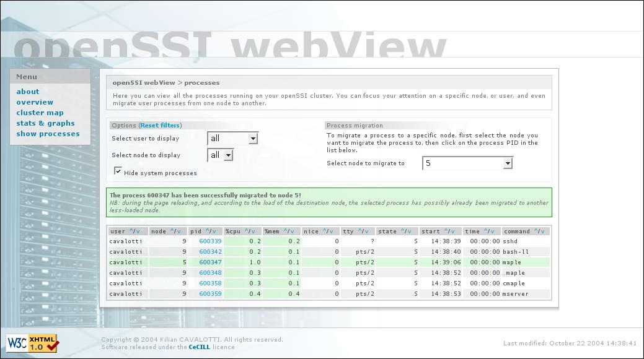Sort user column ascending with ^ arrow
The image size is (644, 359).
pyautogui.click(x=131, y=231)
